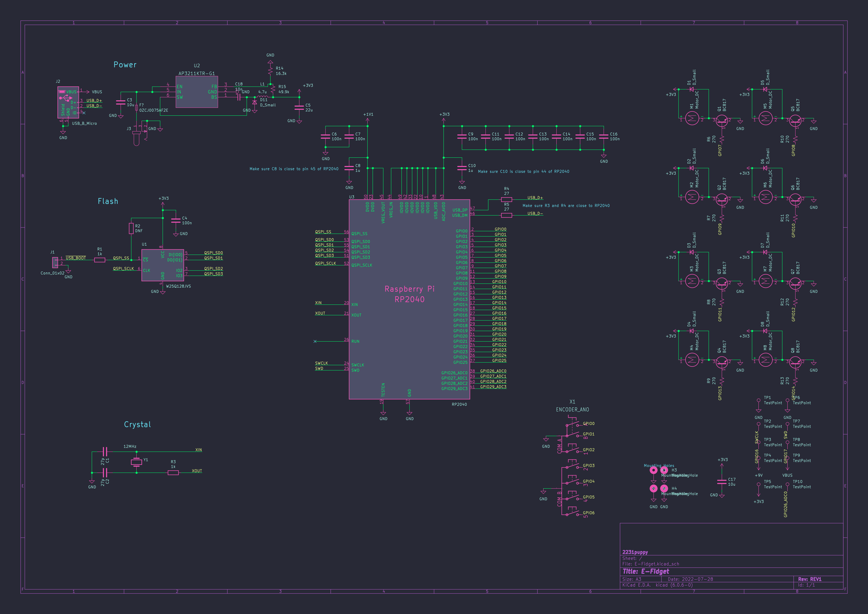Click the XIN label in Crystal section

198,450
